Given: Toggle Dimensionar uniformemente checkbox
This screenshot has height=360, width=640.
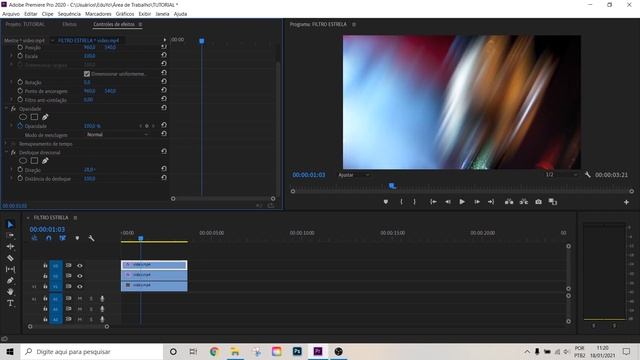Looking at the screenshot, I should tap(87, 74).
